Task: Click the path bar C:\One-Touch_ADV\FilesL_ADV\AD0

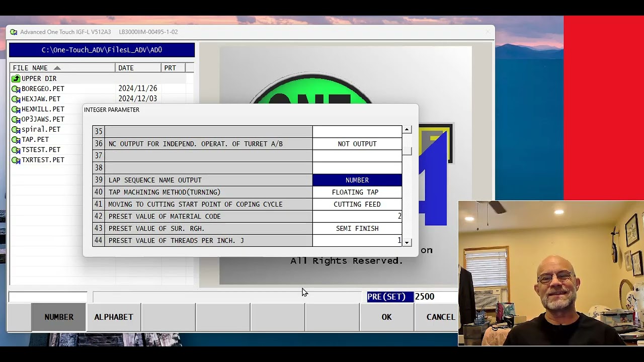Action: pos(102,50)
